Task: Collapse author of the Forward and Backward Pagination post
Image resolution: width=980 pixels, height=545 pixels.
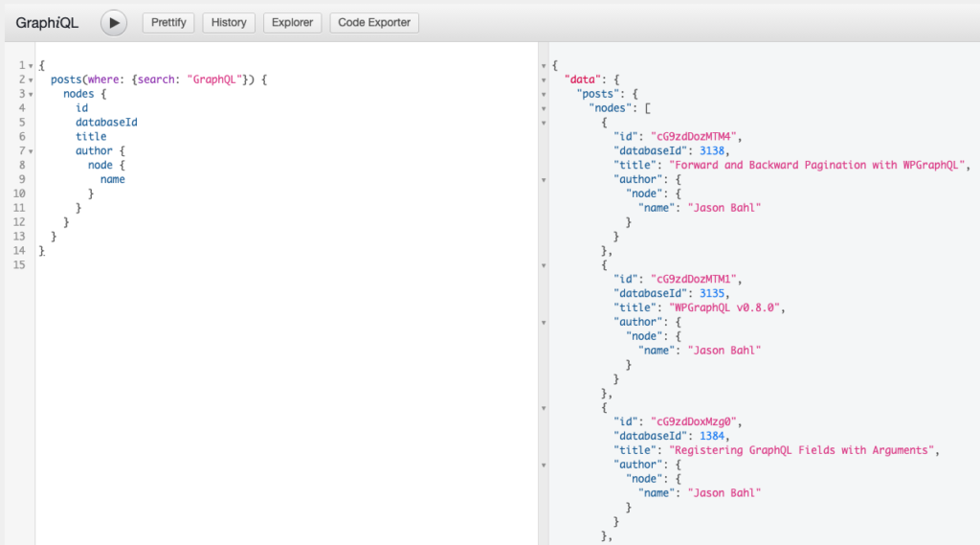Action: (x=544, y=179)
